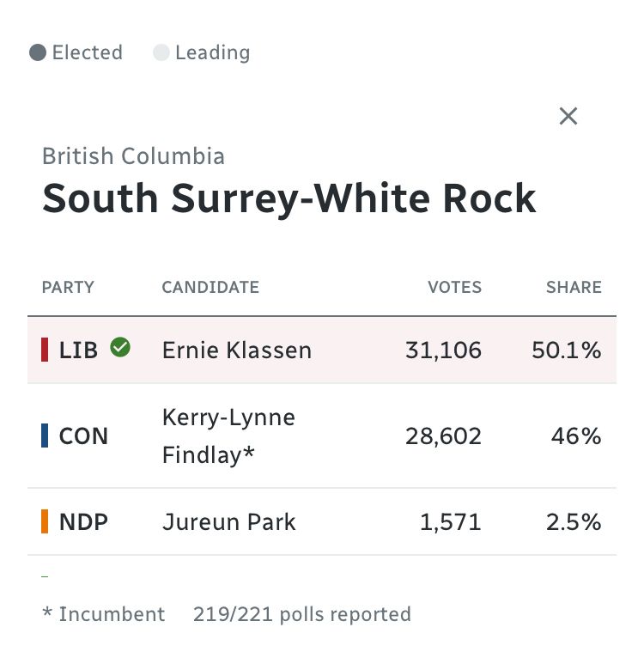Click the NDP party abbreviation
The height and width of the screenshot is (670, 644).
click(83, 521)
